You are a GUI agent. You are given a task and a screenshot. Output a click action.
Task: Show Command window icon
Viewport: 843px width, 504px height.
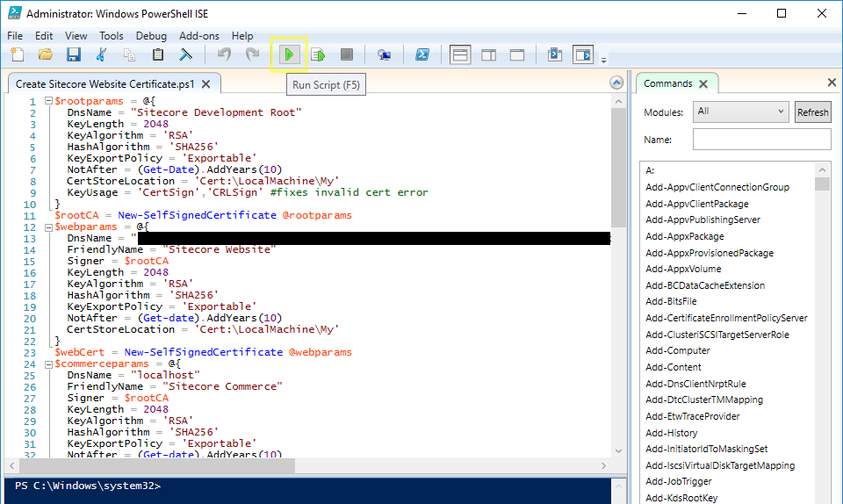coord(555,54)
